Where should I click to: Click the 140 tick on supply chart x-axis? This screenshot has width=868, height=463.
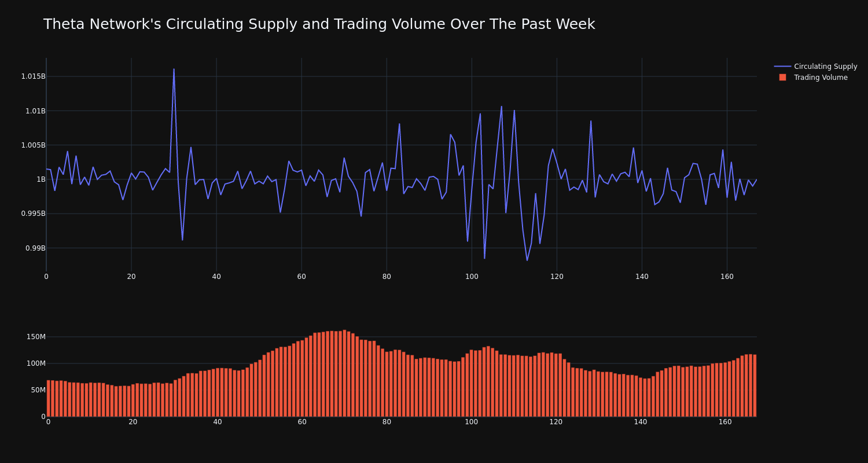pyautogui.click(x=642, y=277)
